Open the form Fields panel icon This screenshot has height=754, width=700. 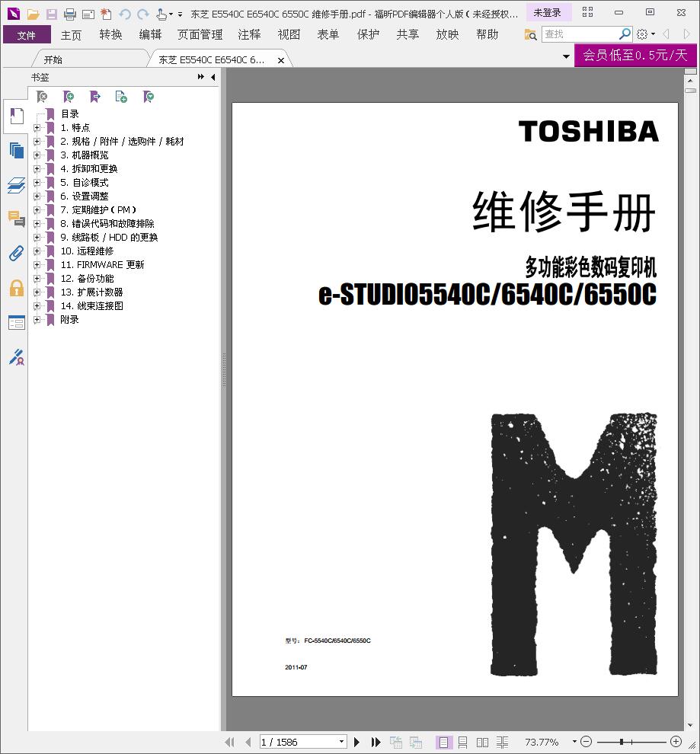[16, 323]
